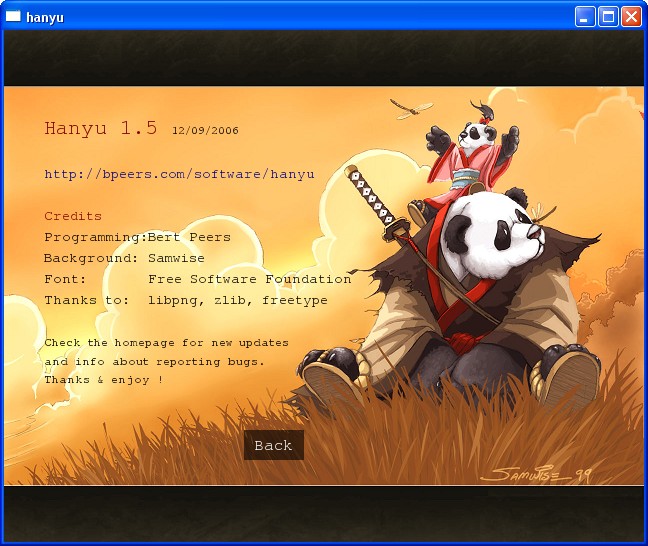Click the Back button
This screenshot has height=546, width=648.
tap(274, 445)
